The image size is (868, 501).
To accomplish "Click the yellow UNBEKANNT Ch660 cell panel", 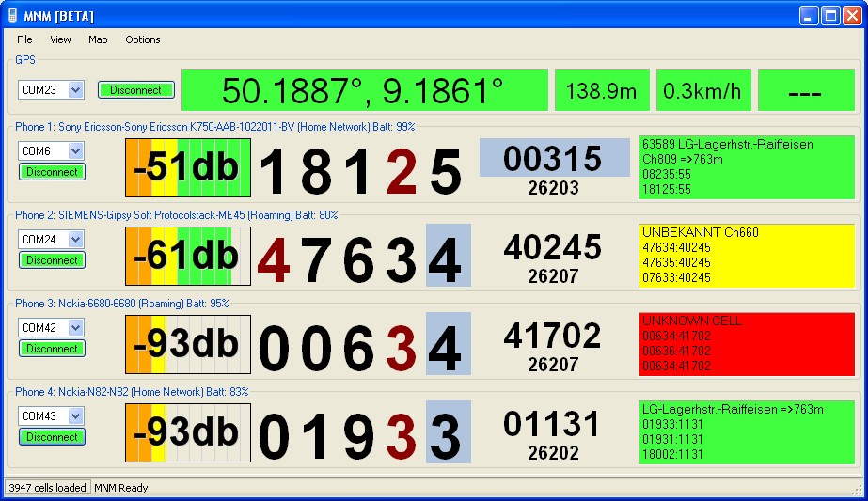I will [x=746, y=256].
